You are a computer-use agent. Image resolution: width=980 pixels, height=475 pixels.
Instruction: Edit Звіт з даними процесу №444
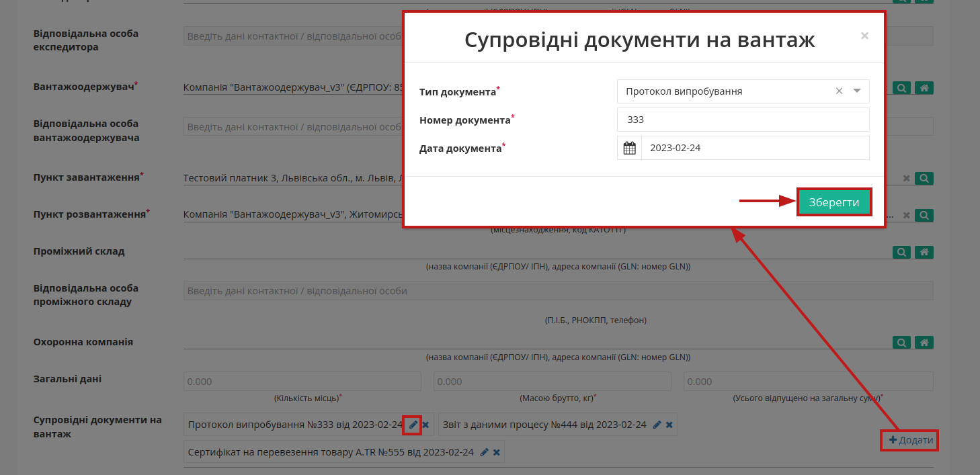click(x=657, y=425)
